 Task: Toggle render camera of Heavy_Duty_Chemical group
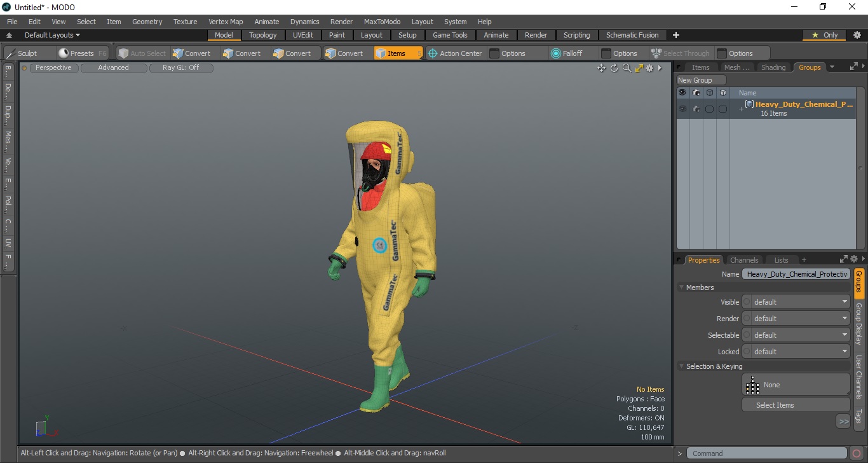pyautogui.click(x=696, y=109)
